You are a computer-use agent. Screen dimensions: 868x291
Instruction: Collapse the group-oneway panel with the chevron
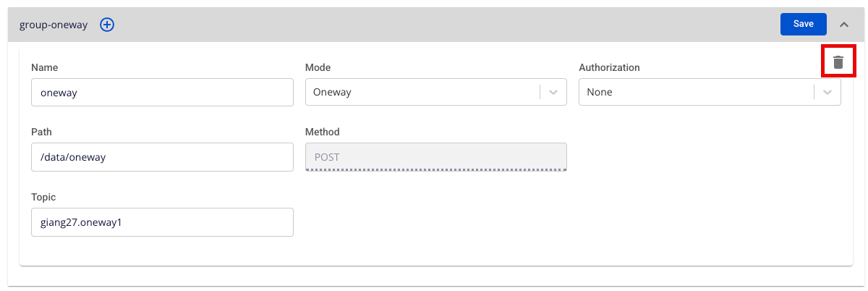tap(843, 25)
